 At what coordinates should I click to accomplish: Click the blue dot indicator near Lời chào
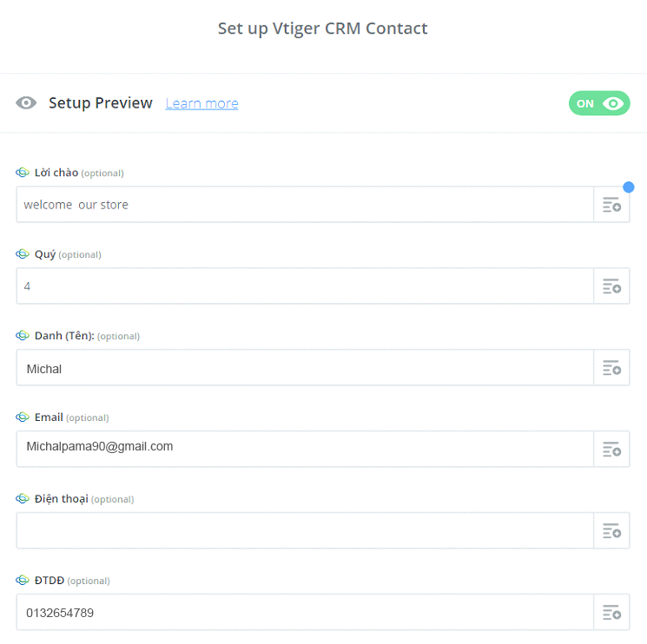[629, 187]
